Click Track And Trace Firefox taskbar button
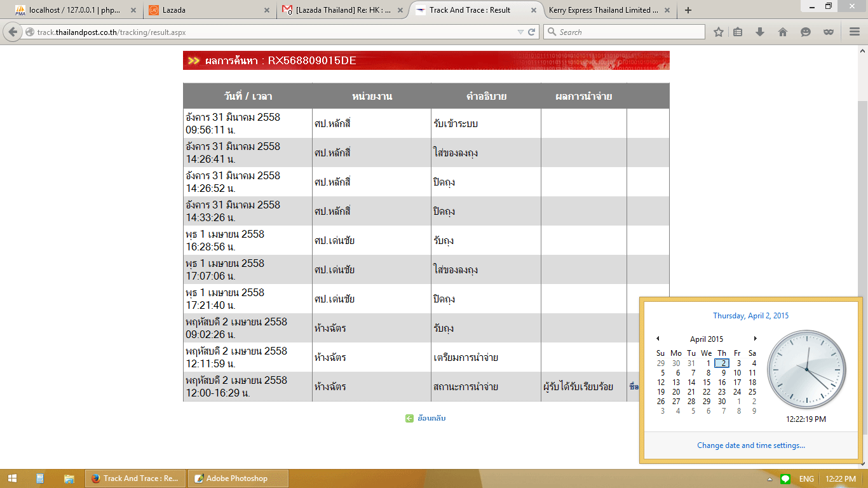Viewport: 868px width, 488px height. pos(136,478)
